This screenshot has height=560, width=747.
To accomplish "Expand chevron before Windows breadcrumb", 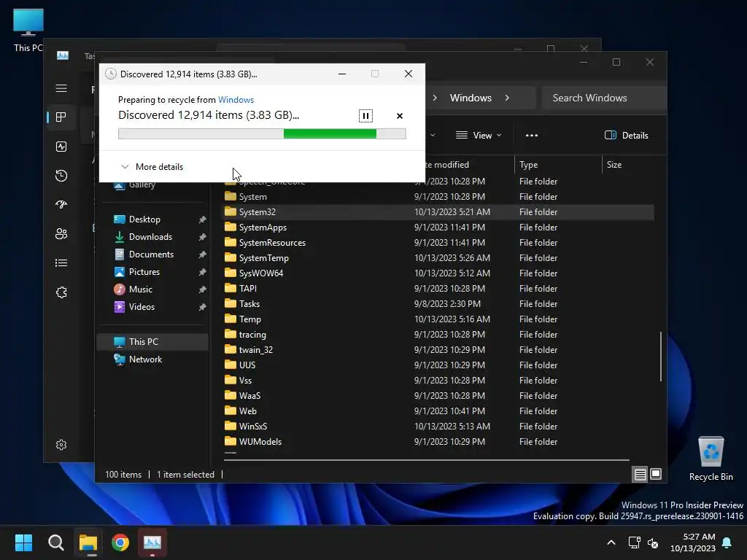I will coord(435,98).
